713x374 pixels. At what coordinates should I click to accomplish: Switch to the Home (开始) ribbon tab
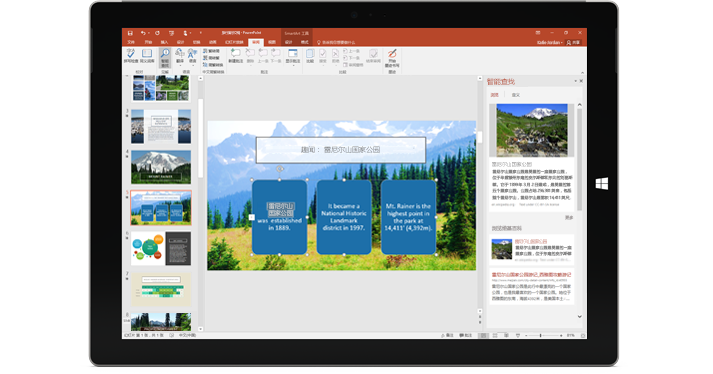[x=148, y=42]
